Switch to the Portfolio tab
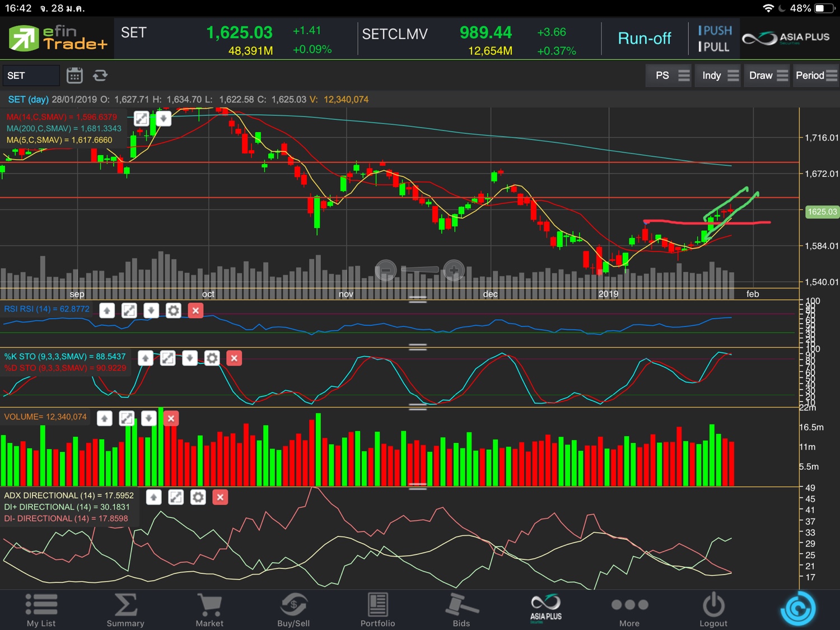Viewport: 840px width, 630px height. point(377,610)
